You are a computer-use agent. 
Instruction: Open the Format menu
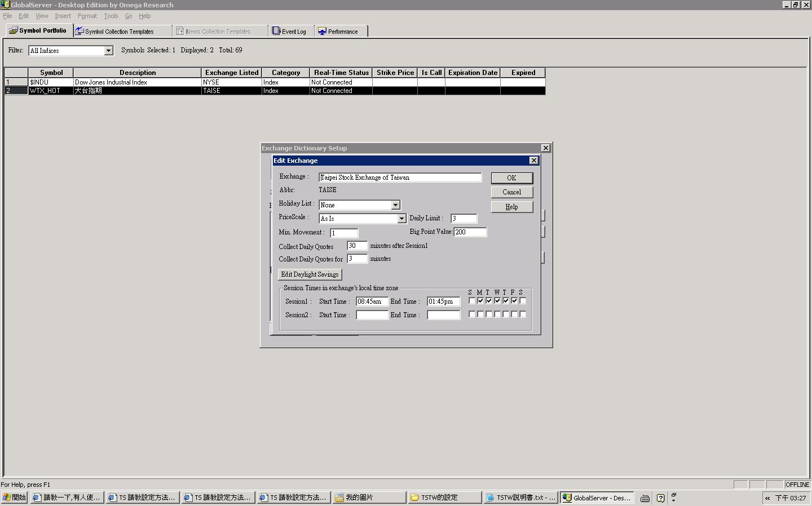click(x=87, y=16)
